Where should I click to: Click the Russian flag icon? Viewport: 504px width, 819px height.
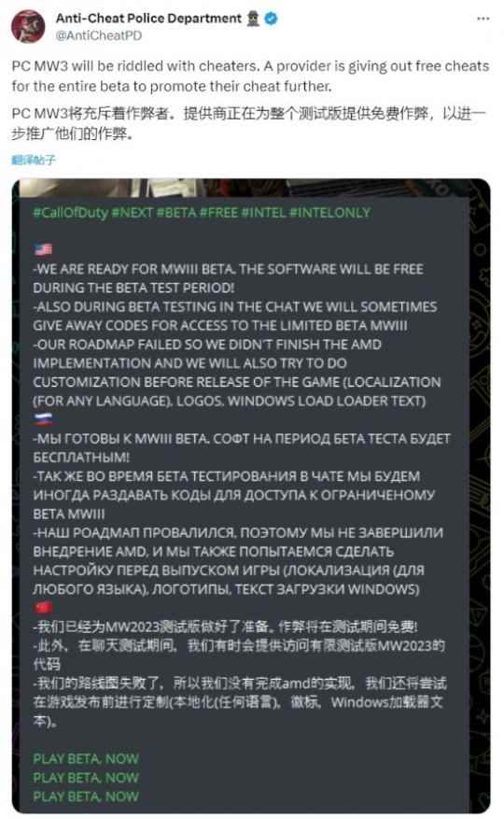point(43,419)
